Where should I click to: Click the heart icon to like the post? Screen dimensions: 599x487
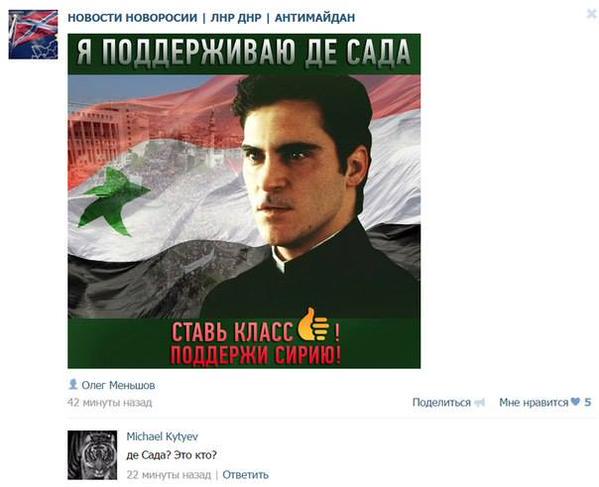tap(575, 402)
